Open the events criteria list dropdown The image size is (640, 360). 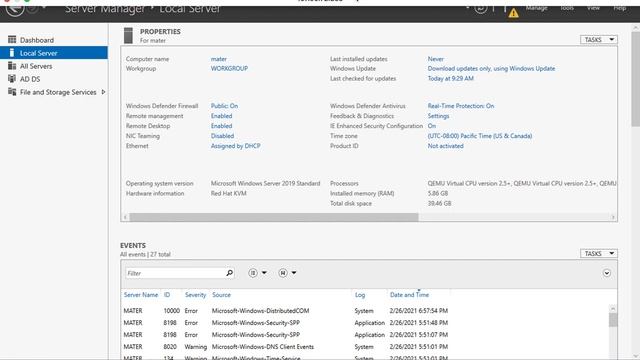coord(258,273)
